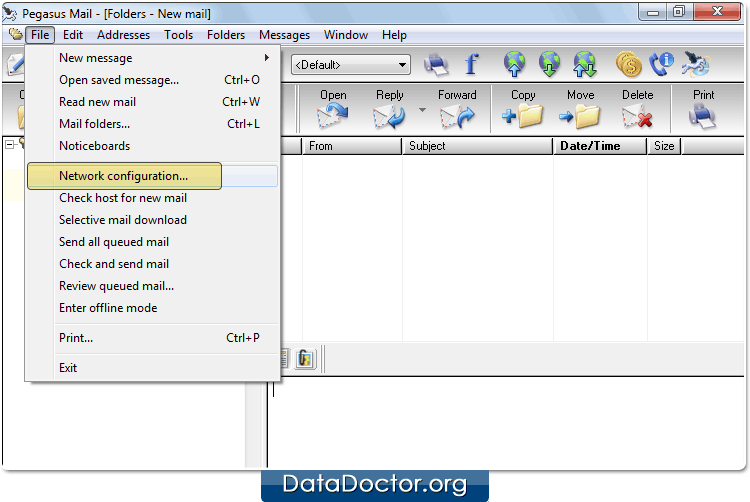
Task: Choose Read new mail
Action: [x=153, y=102]
